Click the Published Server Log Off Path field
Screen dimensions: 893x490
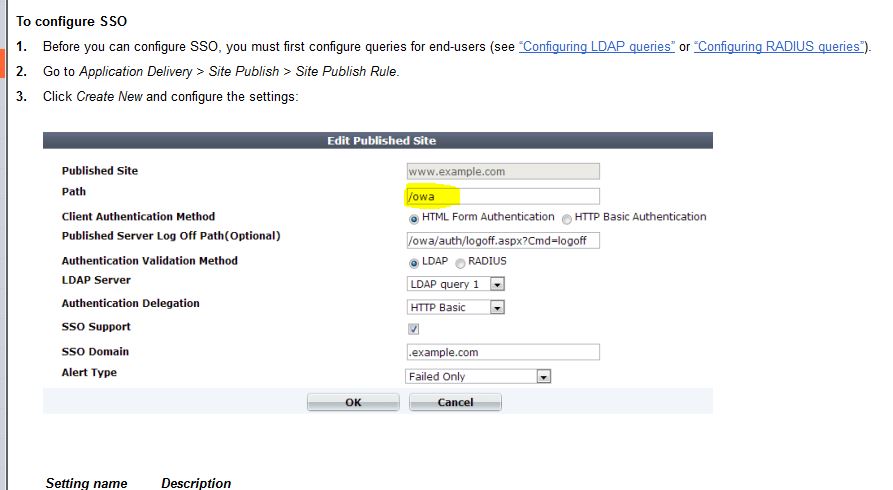(502, 241)
